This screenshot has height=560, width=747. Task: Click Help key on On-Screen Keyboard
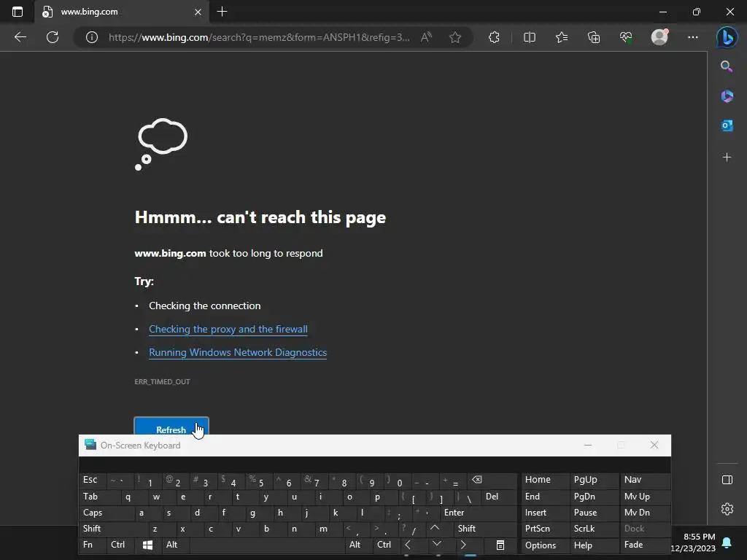pos(594,545)
